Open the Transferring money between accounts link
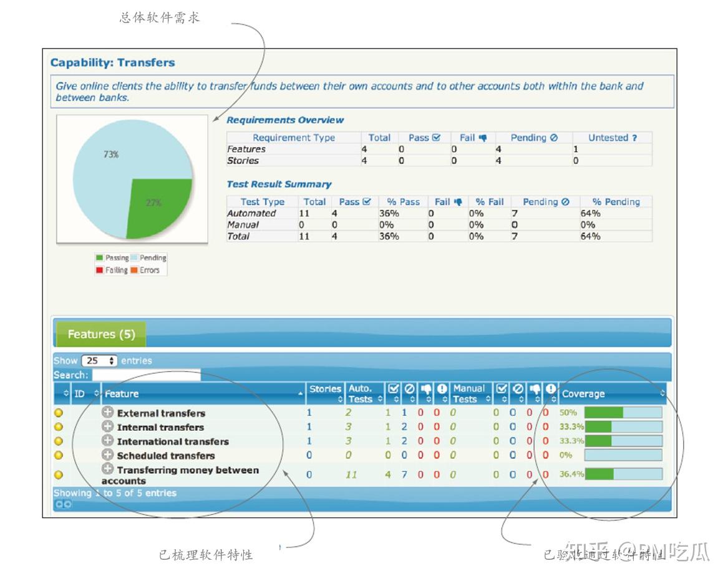 point(180,475)
